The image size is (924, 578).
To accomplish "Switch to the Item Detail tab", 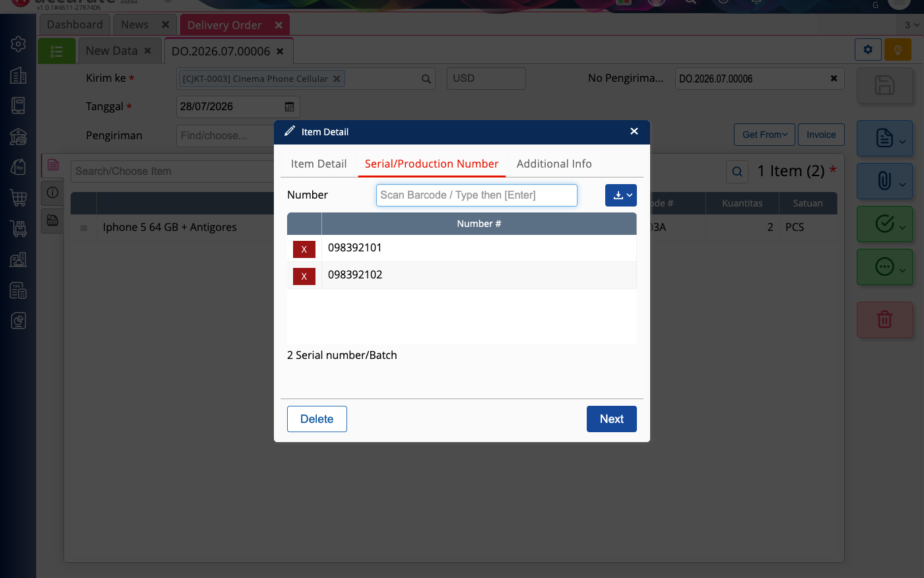I will (319, 164).
